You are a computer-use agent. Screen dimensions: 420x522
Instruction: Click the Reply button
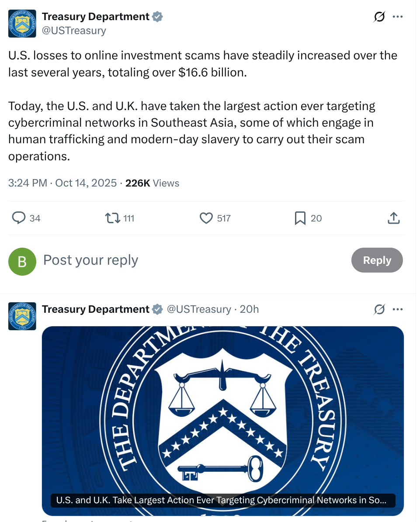click(377, 260)
